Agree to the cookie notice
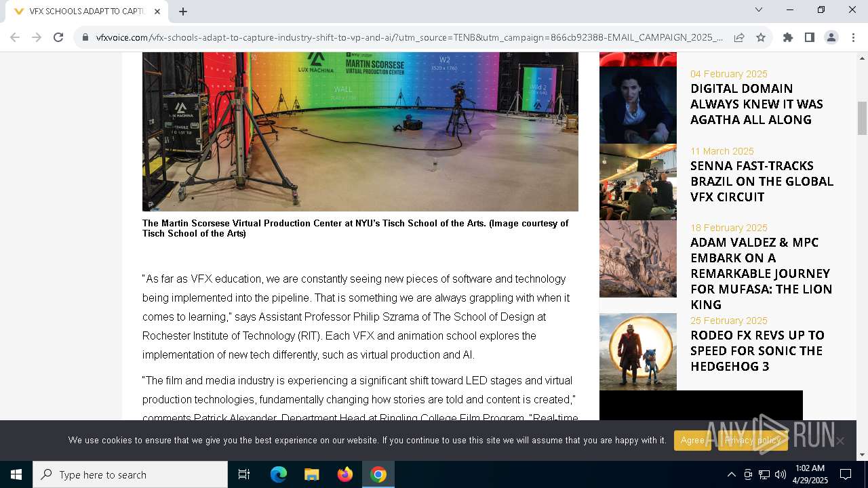Screen dimensions: 868x488 pos(692,441)
